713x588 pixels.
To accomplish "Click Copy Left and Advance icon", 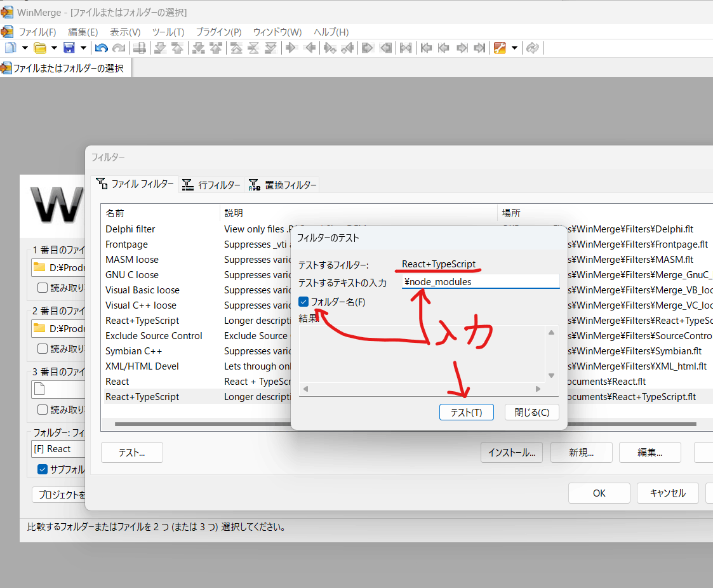I will tap(347, 48).
